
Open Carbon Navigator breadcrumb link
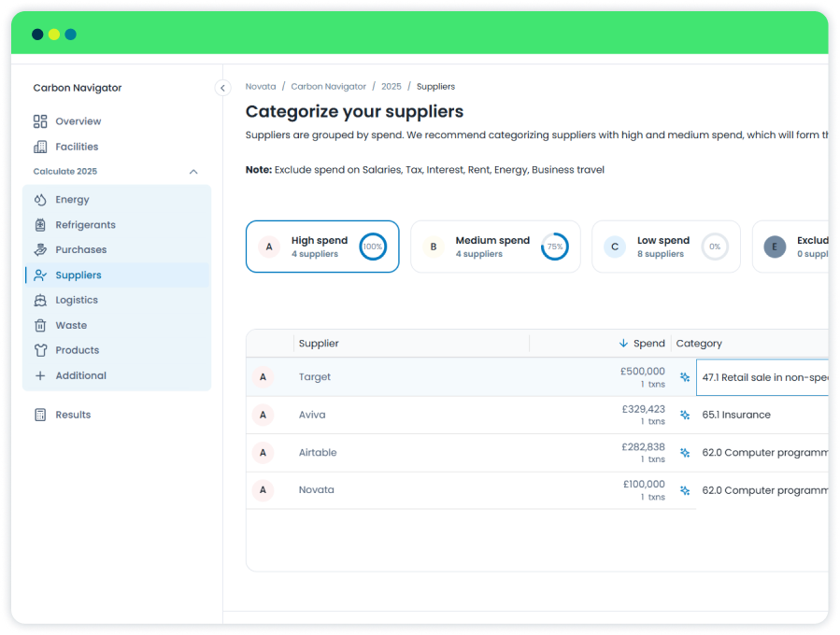click(328, 87)
